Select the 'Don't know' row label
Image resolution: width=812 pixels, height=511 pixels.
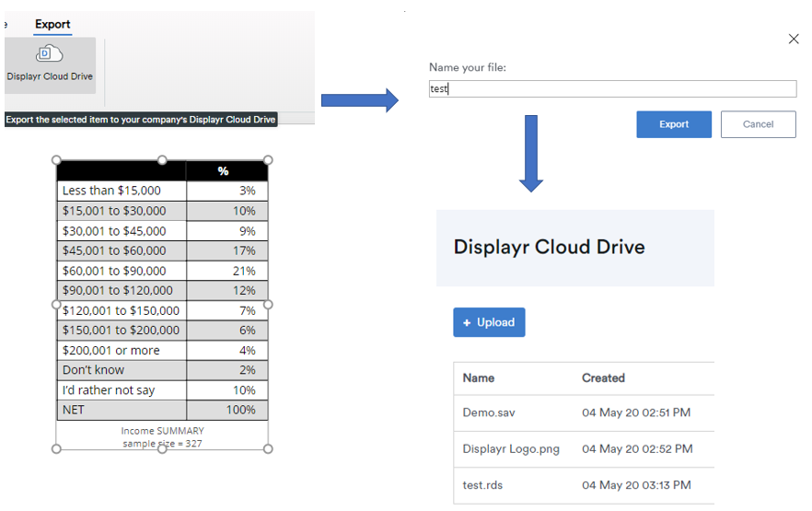[93, 370]
